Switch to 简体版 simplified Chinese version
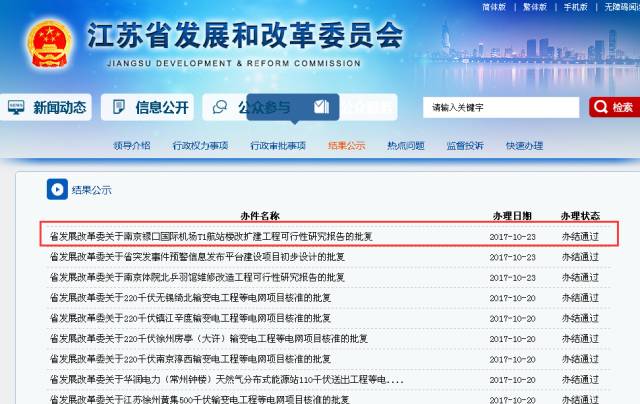Screen dimensions: 640x404 (x=493, y=7)
